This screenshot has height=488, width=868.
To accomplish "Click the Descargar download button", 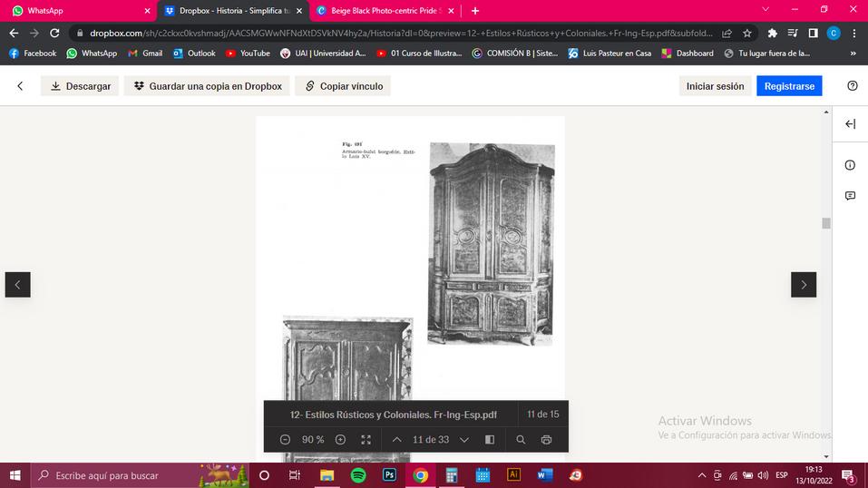I will pos(80,86).
